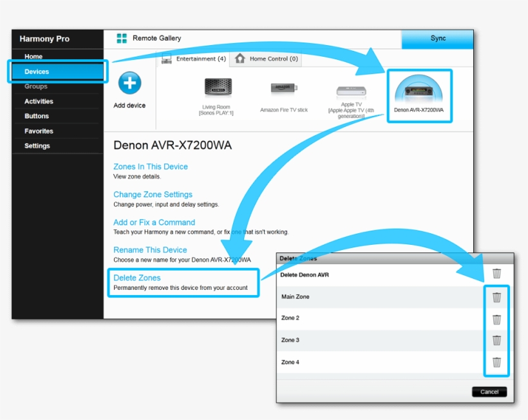
Task: Click the Denon AVR-X7200WA heading
Action: click(x=173, y=145)
